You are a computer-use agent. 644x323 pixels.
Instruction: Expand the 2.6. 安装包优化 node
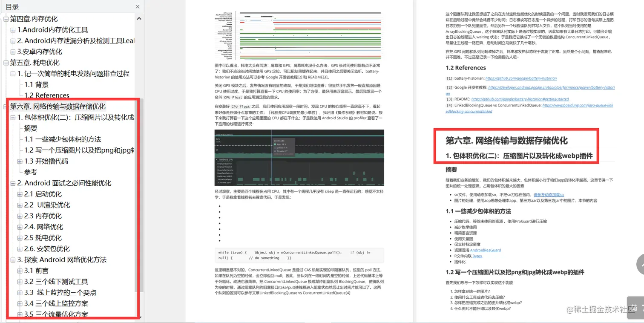tap(20, 249)
